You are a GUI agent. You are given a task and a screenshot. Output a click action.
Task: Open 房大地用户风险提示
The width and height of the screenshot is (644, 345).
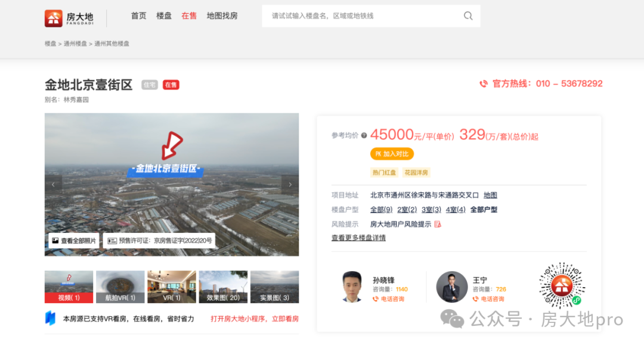coord(401,224)
